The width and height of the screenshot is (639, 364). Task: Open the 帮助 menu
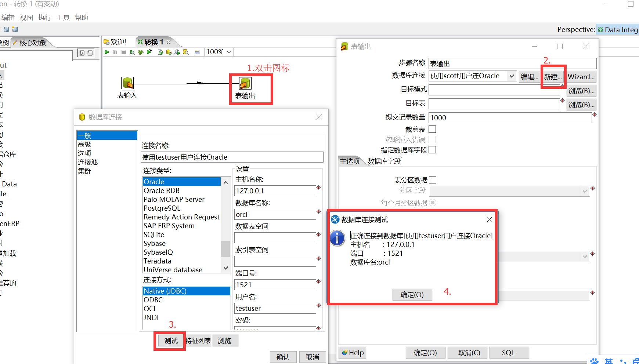81,18
